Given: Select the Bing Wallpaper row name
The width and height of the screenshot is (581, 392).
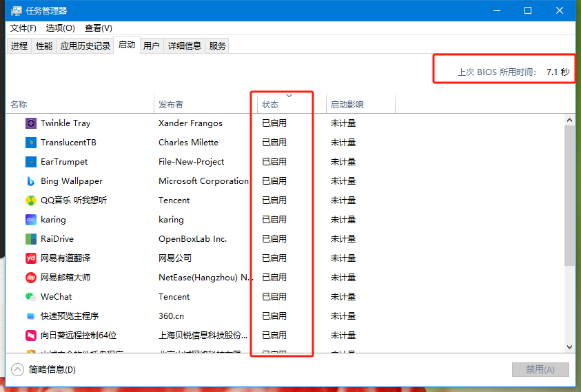Looking at the screenshot, I should pyautogui.click(x=72, y=180).
